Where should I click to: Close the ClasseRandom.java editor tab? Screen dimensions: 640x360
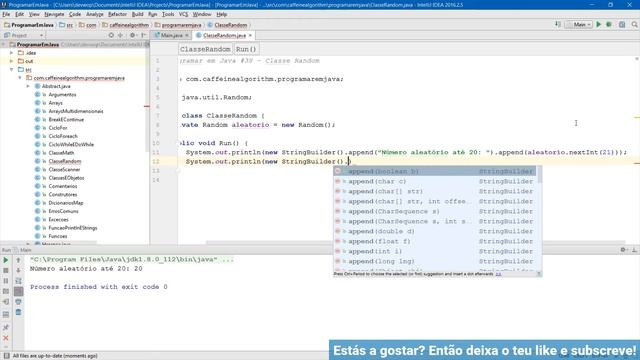tap(250, 36)
